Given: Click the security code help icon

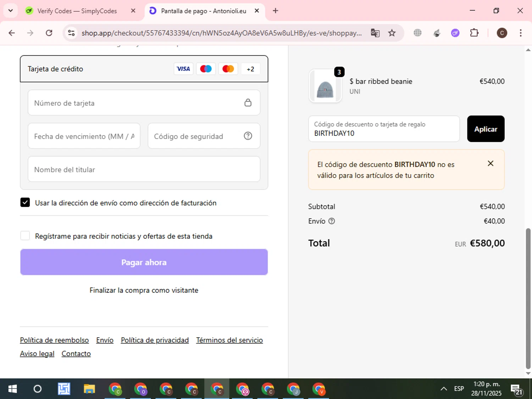Looking at the screenshot, I should point(248,136).
